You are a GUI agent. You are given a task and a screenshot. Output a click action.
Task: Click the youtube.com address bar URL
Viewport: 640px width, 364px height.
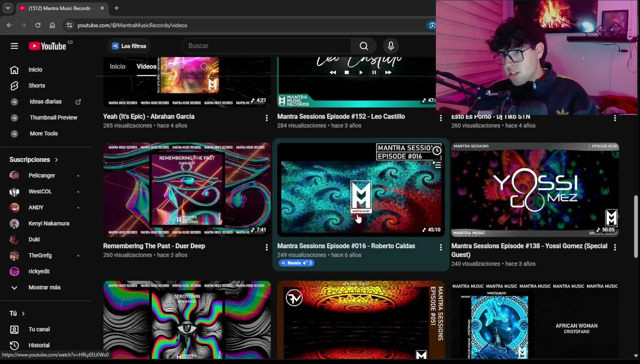[x=132, y=25]
